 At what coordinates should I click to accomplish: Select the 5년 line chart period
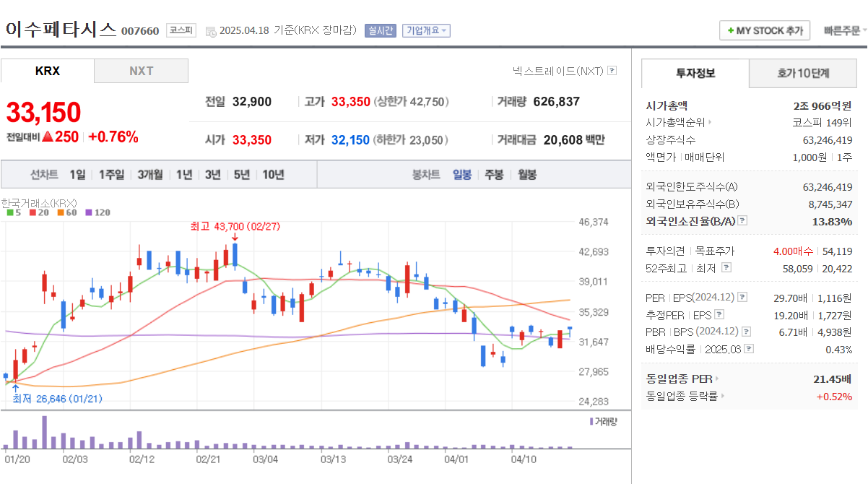coord(242,175)
